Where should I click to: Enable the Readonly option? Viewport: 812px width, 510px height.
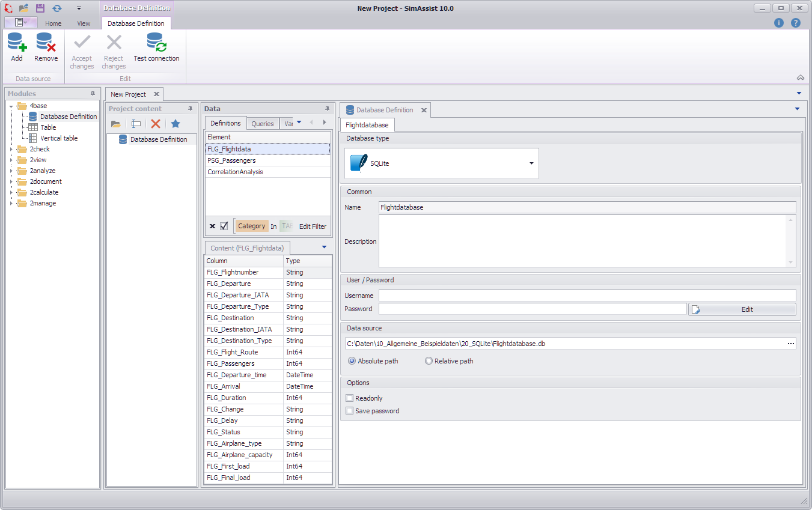tap(349, 398)
